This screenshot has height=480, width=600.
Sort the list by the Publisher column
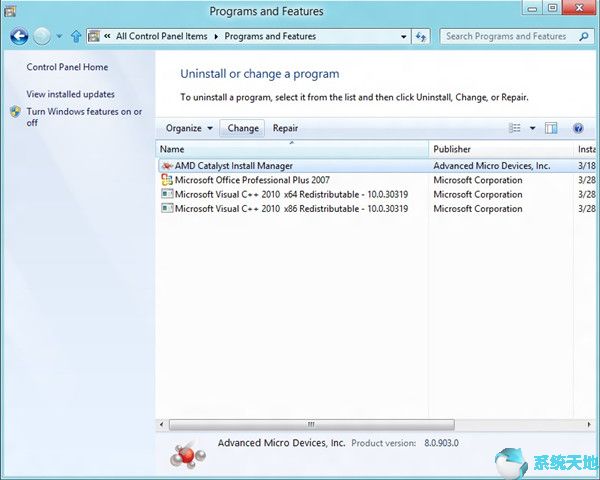tap(501, 149)
